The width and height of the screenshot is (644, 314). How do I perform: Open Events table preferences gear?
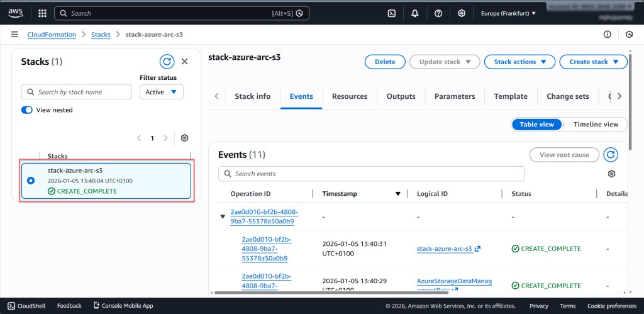coord(611,174)
